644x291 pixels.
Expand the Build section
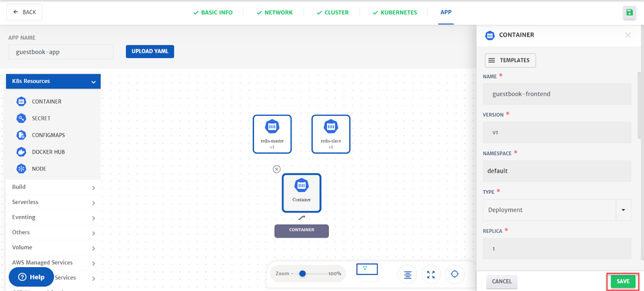[53, 187]
